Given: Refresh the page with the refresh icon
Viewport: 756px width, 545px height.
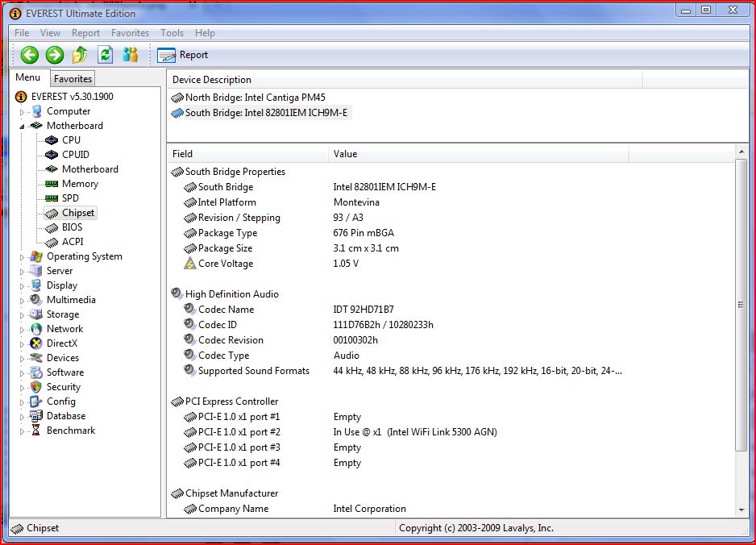Looking at the screenshot, I should pyautogui.click(x=105, y=55).
